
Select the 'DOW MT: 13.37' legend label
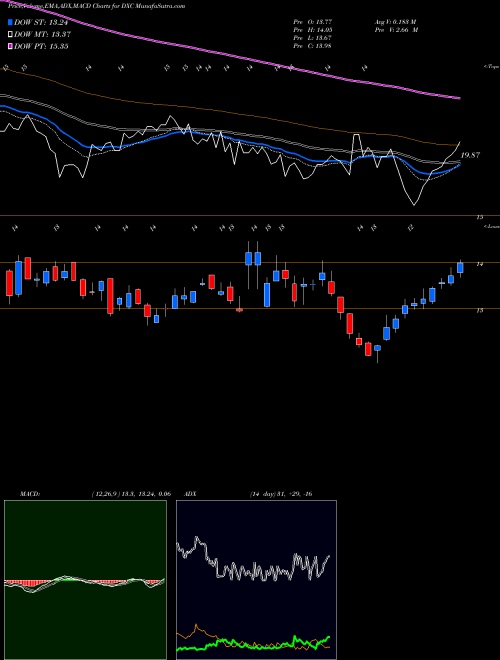coord(42,35)
